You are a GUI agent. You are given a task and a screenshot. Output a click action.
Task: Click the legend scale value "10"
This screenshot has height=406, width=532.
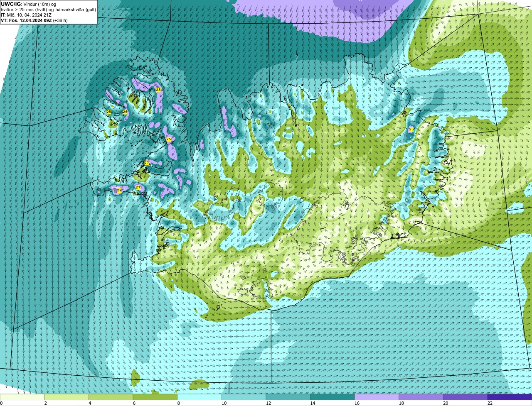pyautogui.click(x=224, y=403)
